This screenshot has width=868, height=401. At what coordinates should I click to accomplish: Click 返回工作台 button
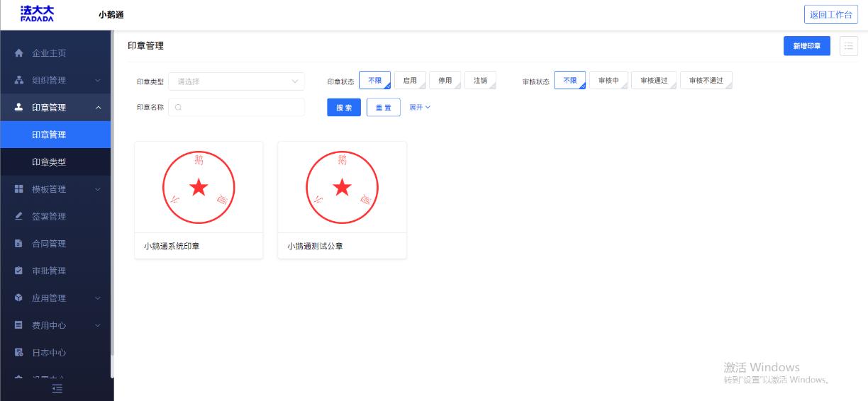831,14
